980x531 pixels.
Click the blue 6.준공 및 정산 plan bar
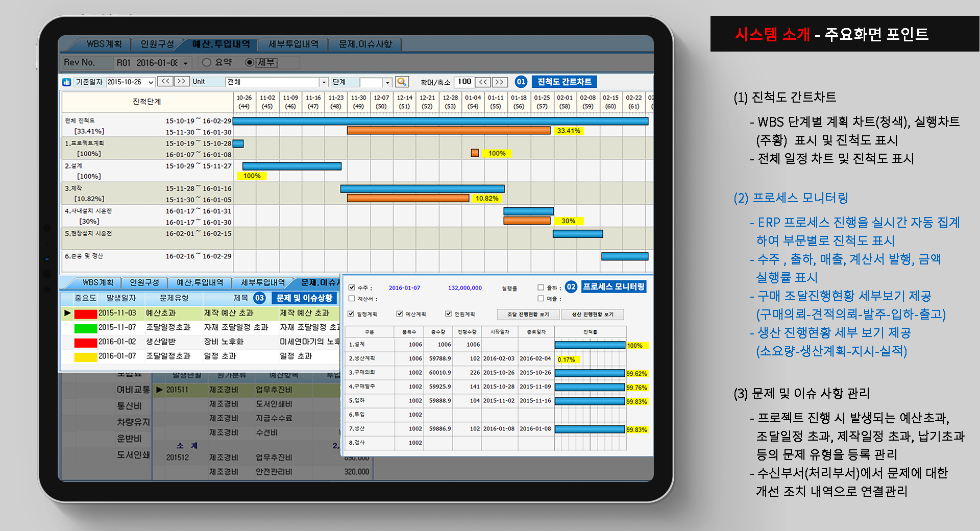(625, 256)
